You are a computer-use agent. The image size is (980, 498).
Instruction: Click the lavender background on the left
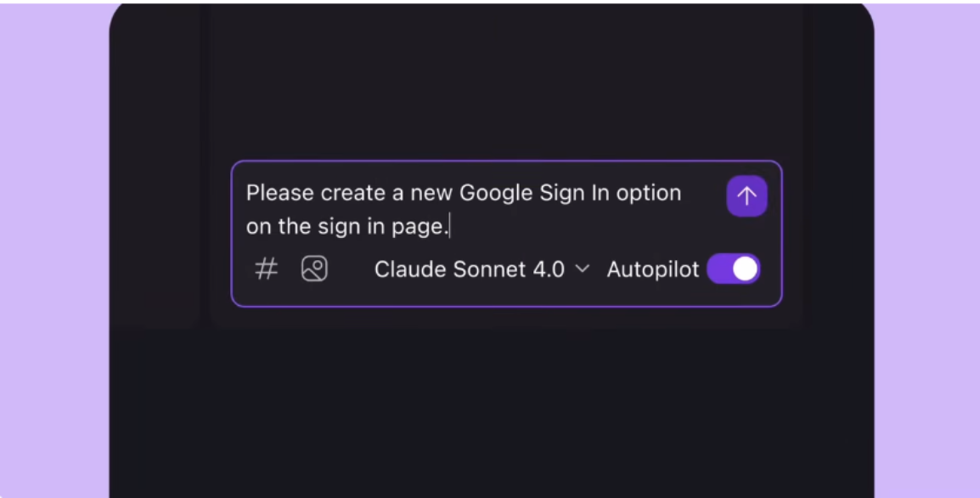point(54,250)
